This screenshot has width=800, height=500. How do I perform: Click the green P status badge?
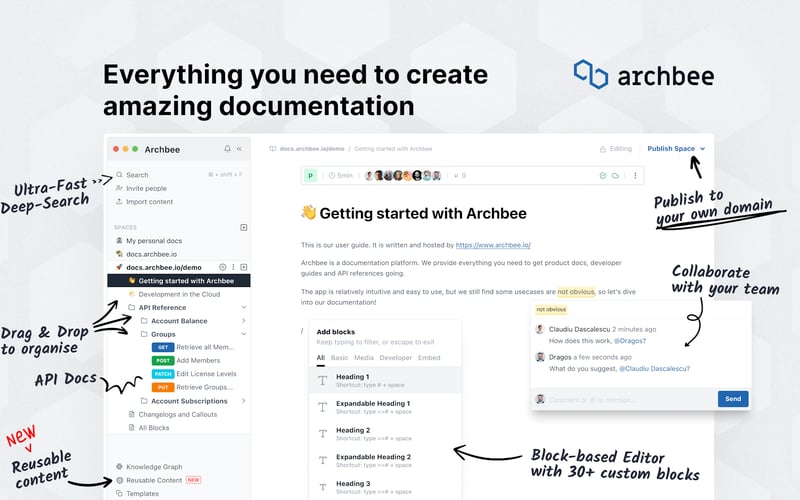click(x=310, y=176)
